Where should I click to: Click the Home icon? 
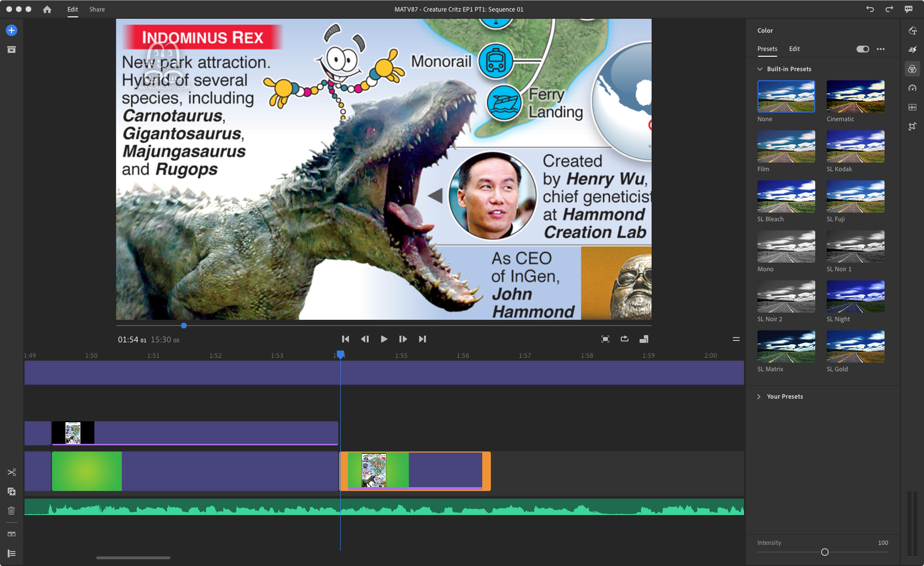47,9
